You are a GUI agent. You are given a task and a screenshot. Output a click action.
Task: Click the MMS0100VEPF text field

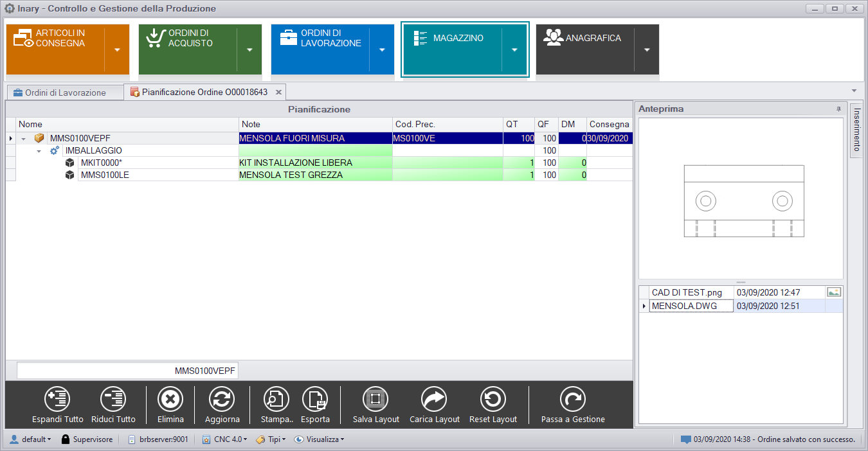point(127,371)
